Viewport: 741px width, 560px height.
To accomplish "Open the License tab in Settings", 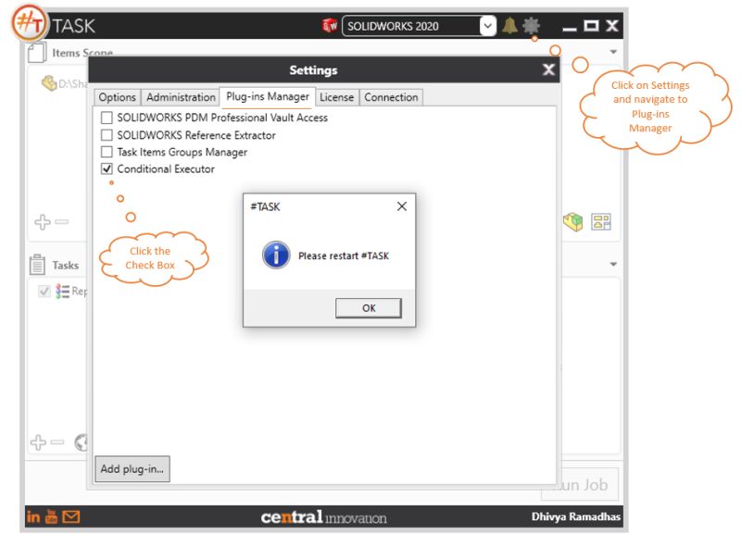I will (337, 97).
